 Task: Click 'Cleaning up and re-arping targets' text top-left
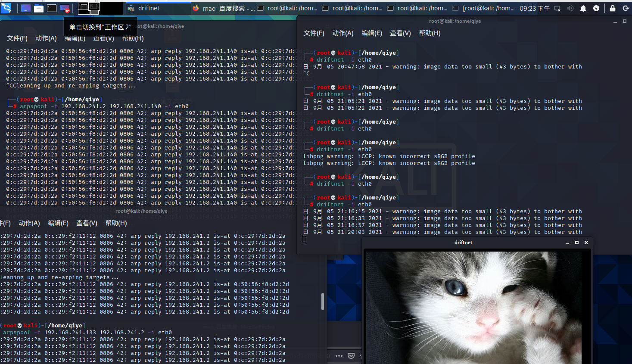71,86
